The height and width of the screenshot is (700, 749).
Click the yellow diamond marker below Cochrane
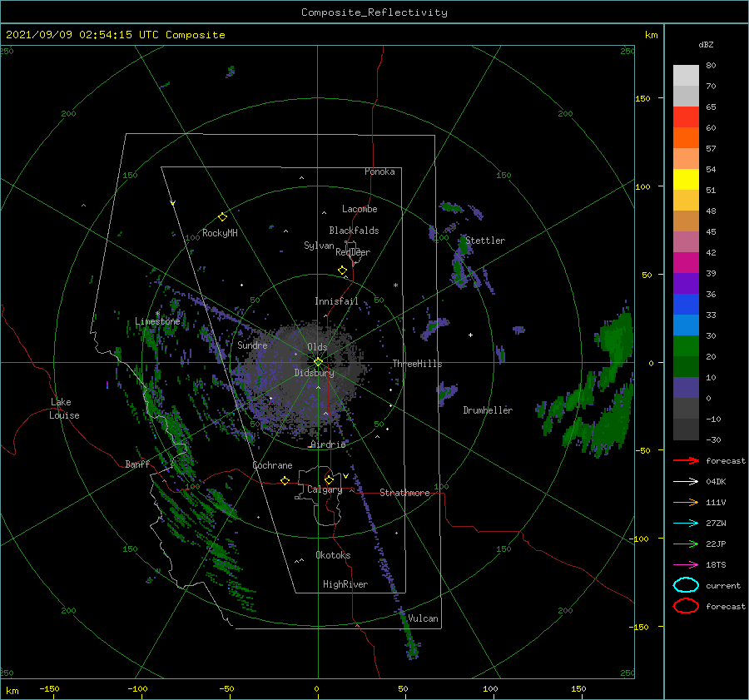click(x=285, y=480)
